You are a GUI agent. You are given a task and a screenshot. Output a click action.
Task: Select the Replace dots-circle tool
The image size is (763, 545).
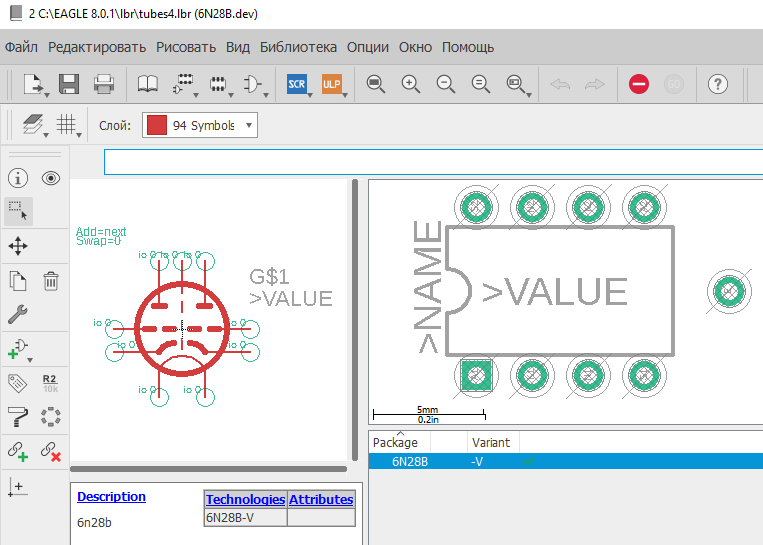click(x=51, y=417)
